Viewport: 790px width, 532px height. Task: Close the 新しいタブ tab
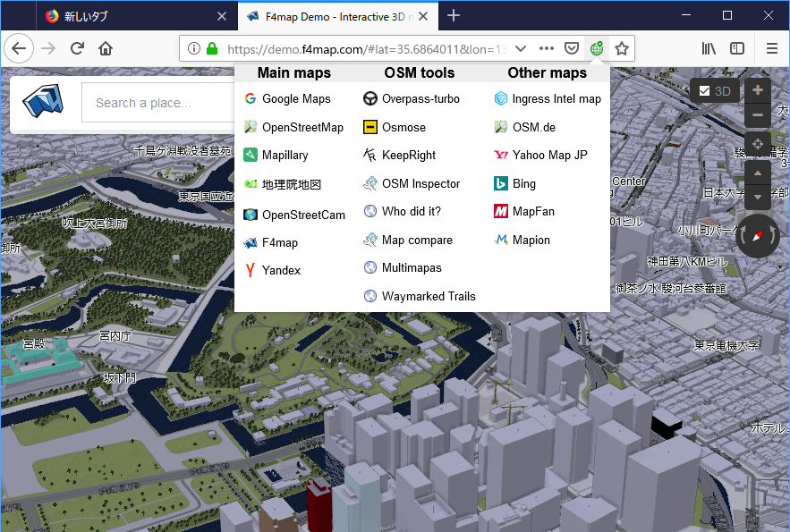pyautogui.click(x=222, y=16)
